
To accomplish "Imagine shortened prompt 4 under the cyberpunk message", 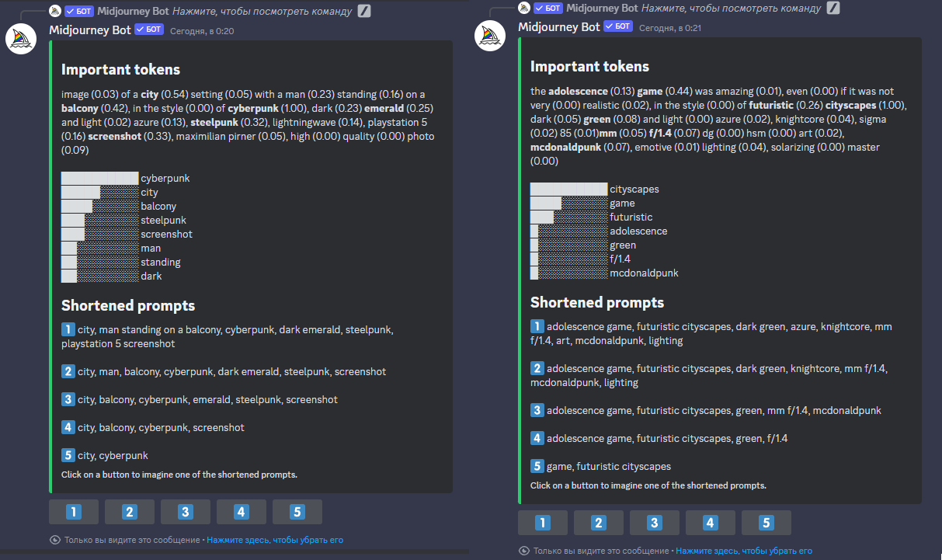I will (x=242, y=512).
